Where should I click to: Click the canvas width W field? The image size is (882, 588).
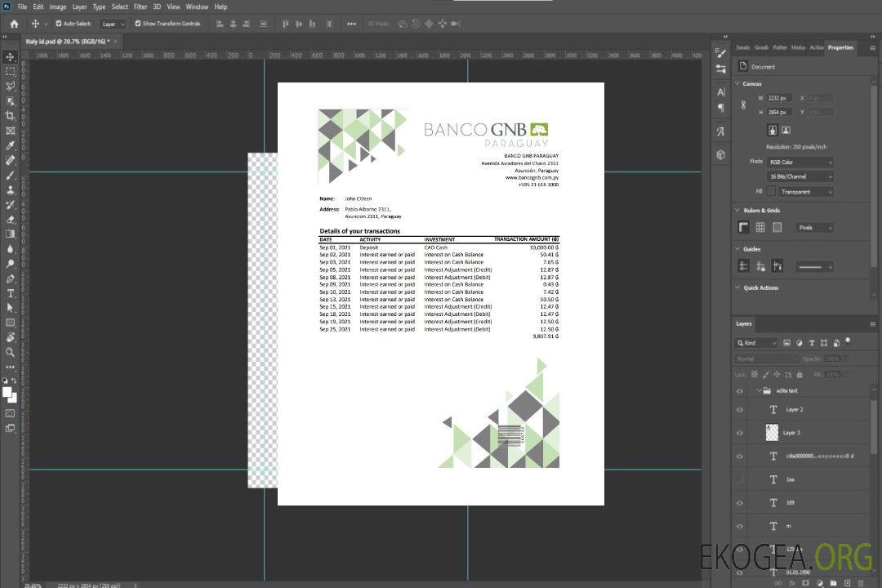[x=780, y=98]
